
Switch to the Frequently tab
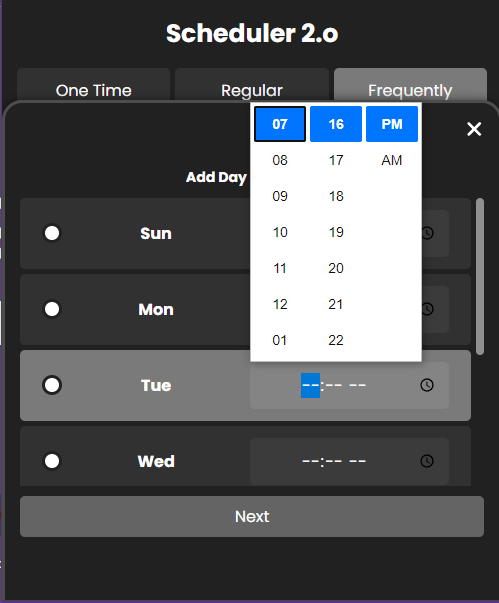410,85
